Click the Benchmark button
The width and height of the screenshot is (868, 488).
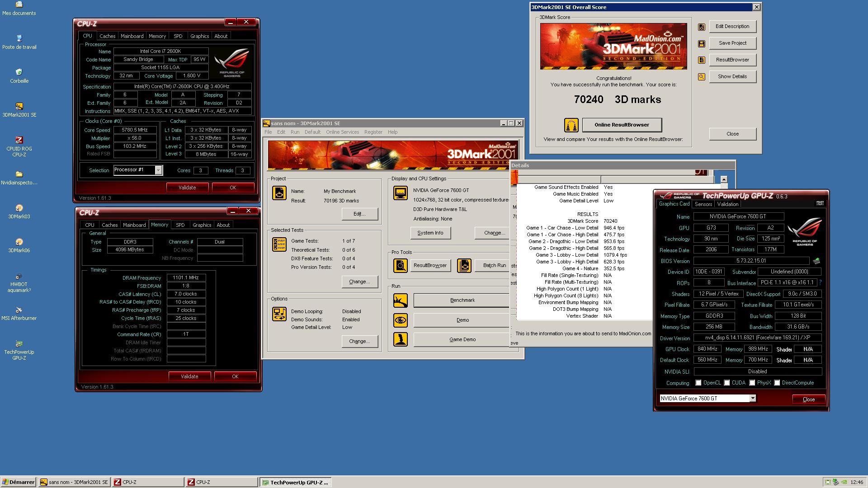coord(462,300)
